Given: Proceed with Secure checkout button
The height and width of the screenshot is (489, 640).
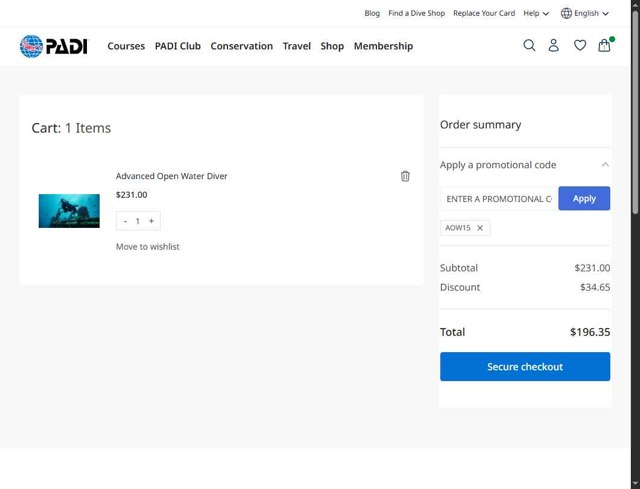Looking at the screenshot, I should (x=525, y=367).
